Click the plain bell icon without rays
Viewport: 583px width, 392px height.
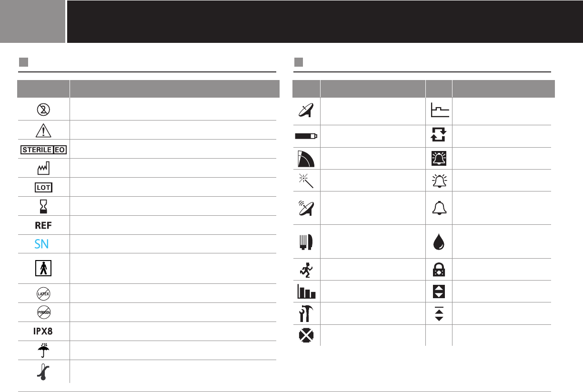tap(439, 208)
